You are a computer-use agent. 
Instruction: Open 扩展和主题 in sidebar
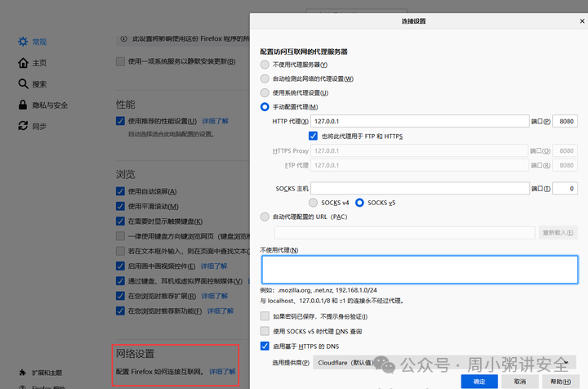47,373
